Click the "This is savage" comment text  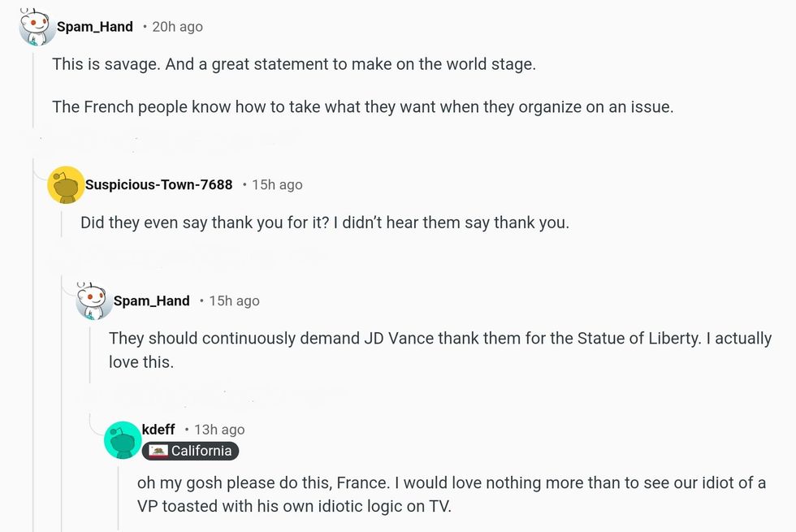click(293, 63)
